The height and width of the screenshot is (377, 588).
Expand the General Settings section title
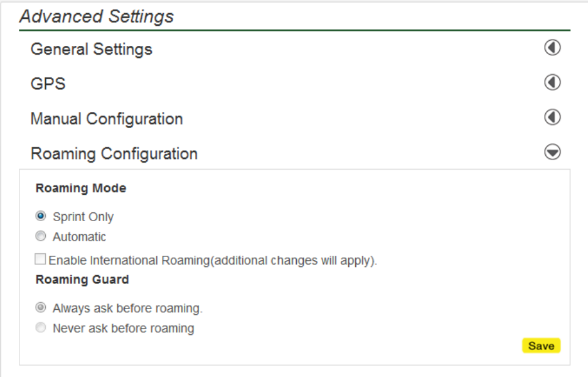[91, 49]
